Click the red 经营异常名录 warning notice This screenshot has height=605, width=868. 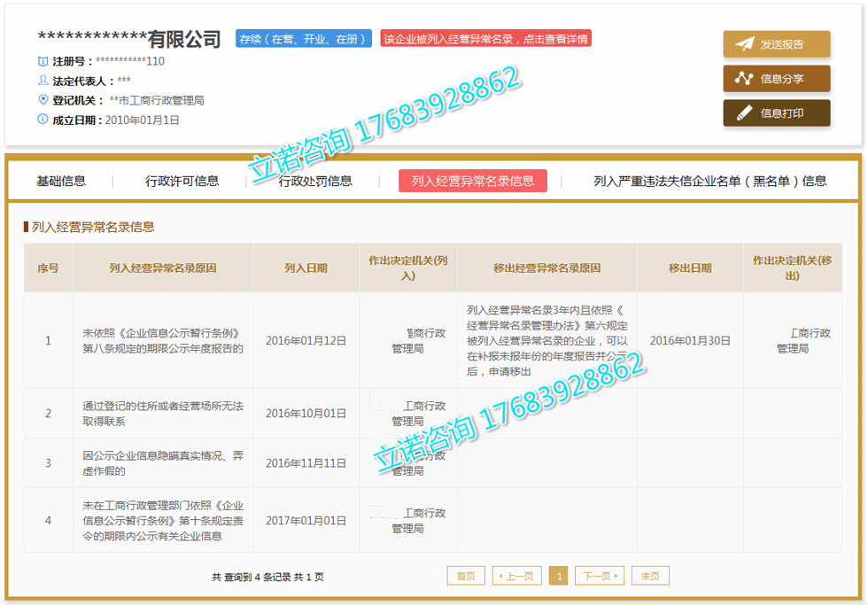click(x=485, y=39)
